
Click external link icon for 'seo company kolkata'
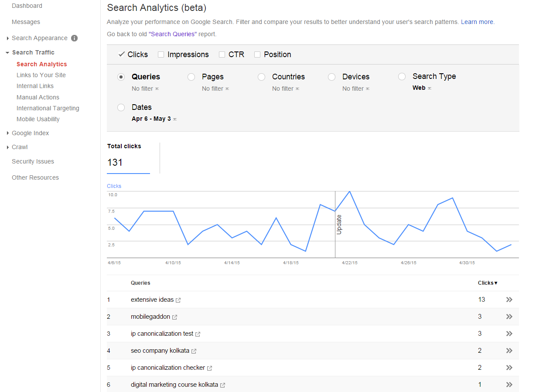tap(194, 351)
